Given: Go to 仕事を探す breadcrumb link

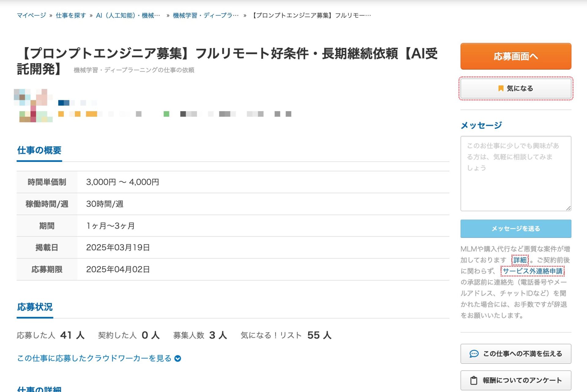Looking at the screenshot, I should (71, 15).
